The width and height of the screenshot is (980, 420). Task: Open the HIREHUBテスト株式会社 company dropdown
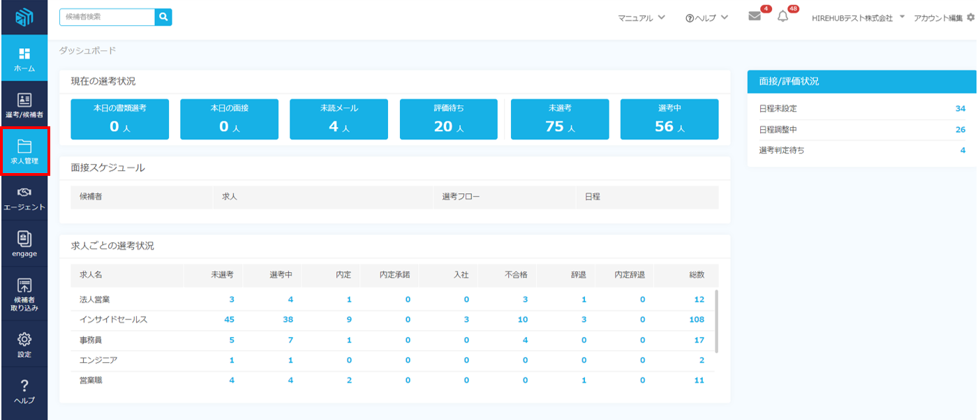point(857,17)
